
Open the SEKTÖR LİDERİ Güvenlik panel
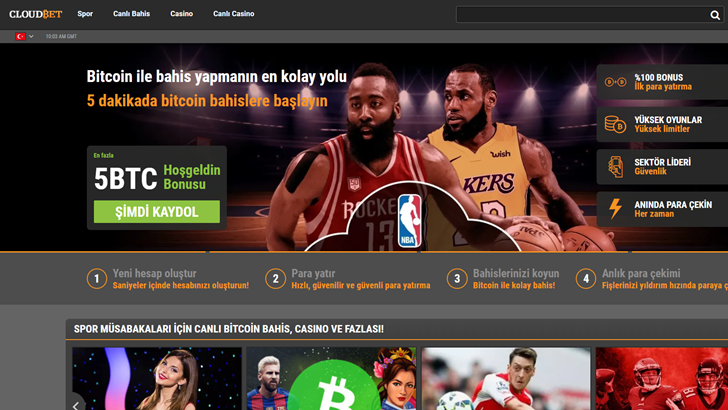point(662,167)
